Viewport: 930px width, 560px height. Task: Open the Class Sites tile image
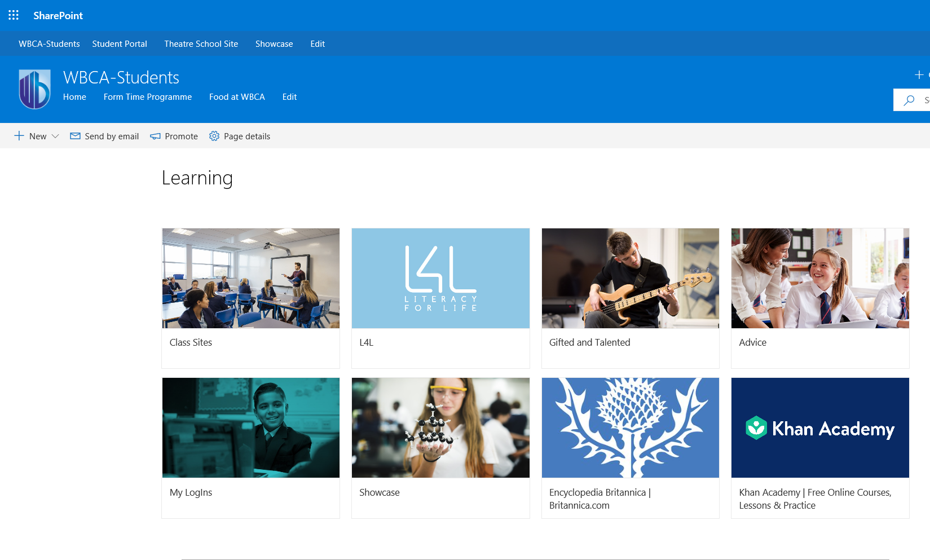pyautogui.click(x=251, y=278)
